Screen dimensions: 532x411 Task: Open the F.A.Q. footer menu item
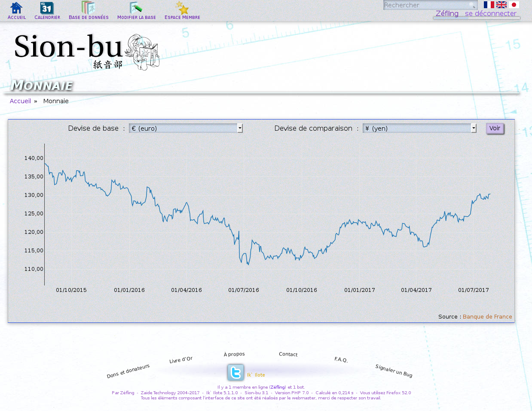point(341,359)
